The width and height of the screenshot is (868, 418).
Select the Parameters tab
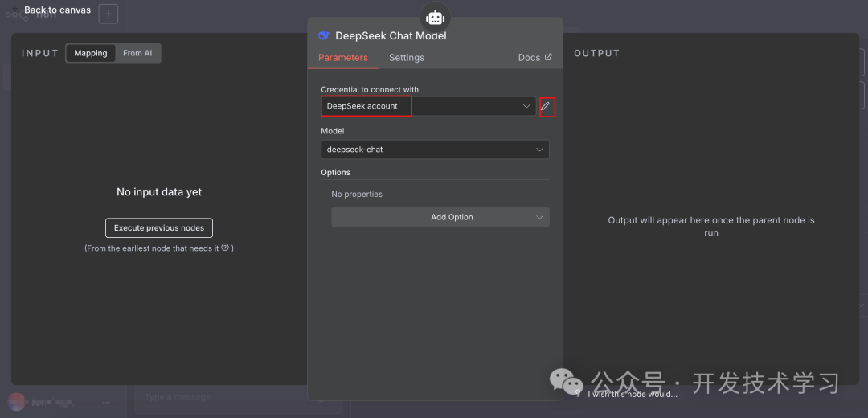342,58
